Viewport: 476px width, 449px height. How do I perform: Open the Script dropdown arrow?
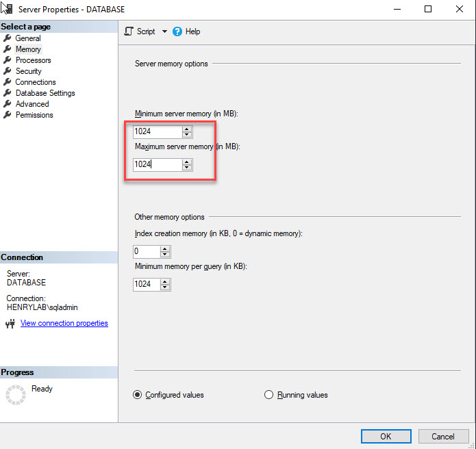(x=164, y=31)
